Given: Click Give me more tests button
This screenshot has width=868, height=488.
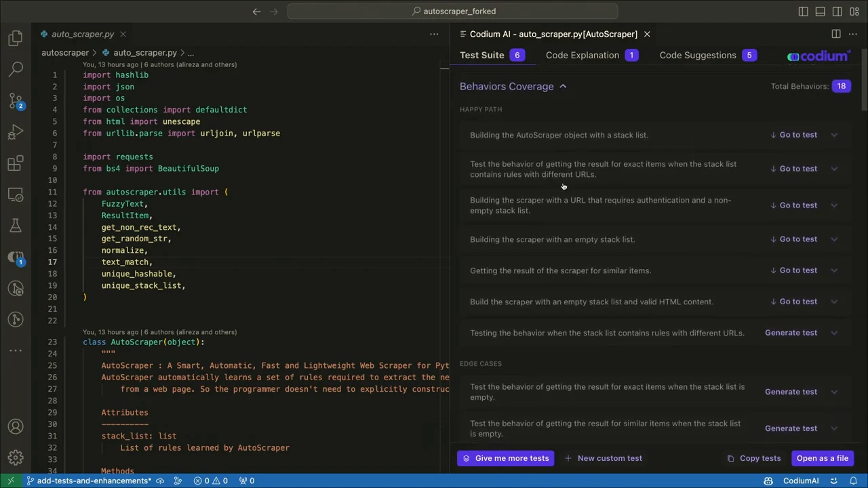Looking at the screenshot, I should click(507, 458).
